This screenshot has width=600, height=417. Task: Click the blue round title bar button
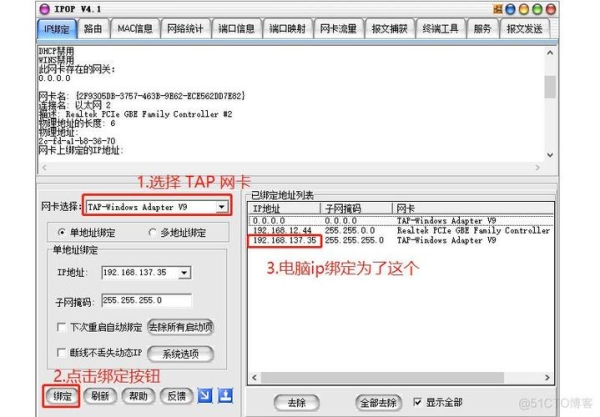510,9
